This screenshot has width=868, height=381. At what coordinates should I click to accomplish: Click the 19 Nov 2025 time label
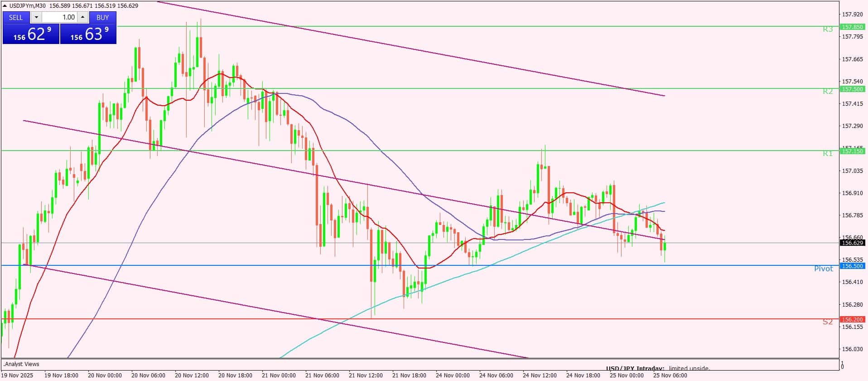click(x=18, y=376)
